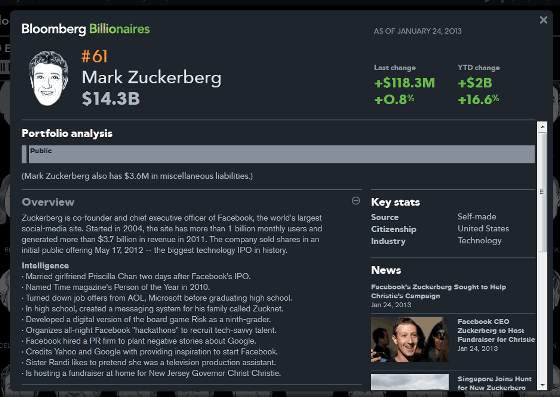Image resolution: width=560 pixels, height=397 pixels.
Task: Open Facebook CEO to Host Fundraiser article
Action: pos(496,330)
